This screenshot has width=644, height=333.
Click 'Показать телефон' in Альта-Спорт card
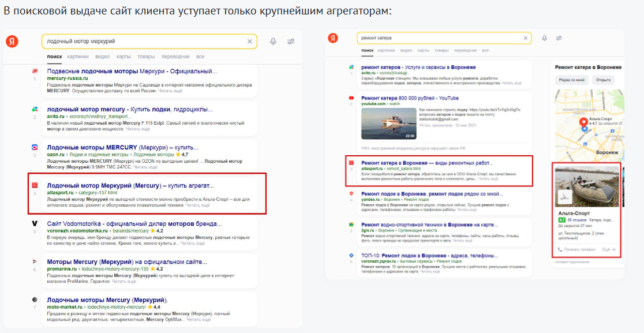[579, 249]
